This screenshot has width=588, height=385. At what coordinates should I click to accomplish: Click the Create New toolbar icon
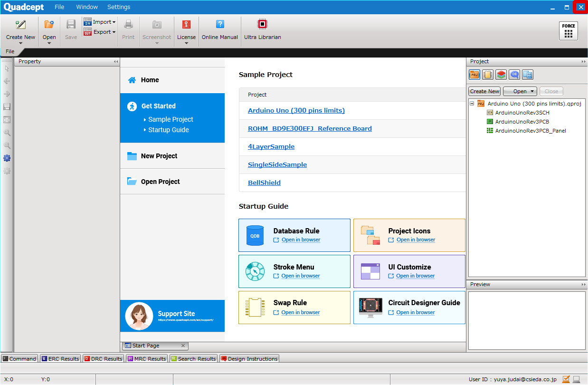pos(20,25)
